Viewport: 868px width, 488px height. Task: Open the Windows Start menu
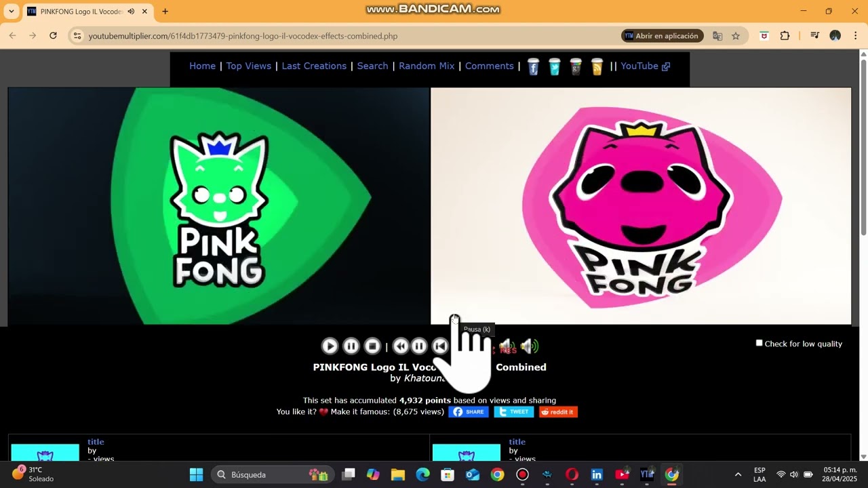pyautogui.click(x=196, y=474)
